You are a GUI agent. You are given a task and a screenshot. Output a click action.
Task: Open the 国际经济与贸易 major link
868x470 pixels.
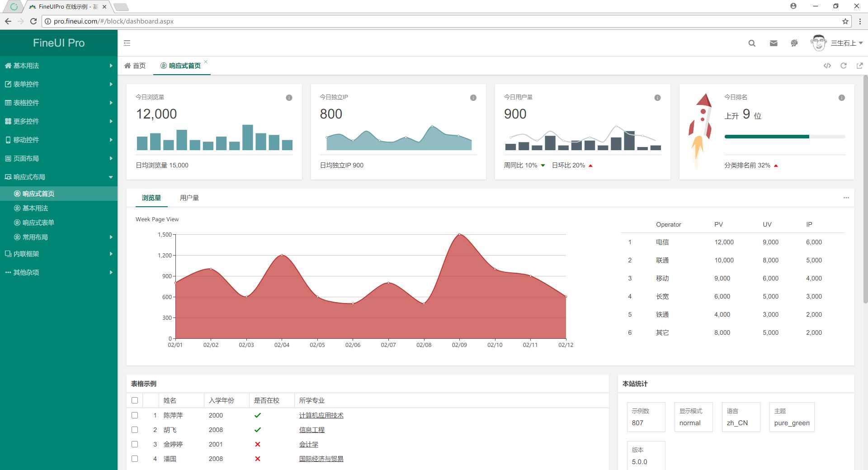pyautogui.click(x=321, y=459)
